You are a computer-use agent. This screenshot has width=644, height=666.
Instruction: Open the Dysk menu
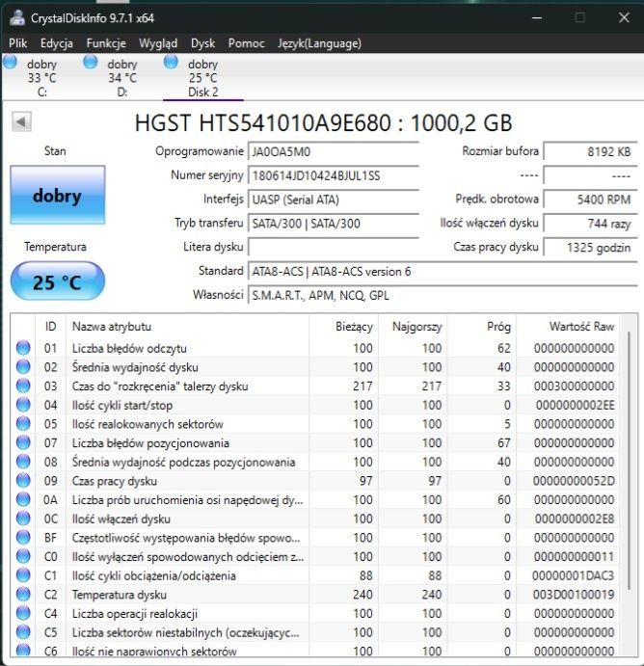click(x=202, y=43)
